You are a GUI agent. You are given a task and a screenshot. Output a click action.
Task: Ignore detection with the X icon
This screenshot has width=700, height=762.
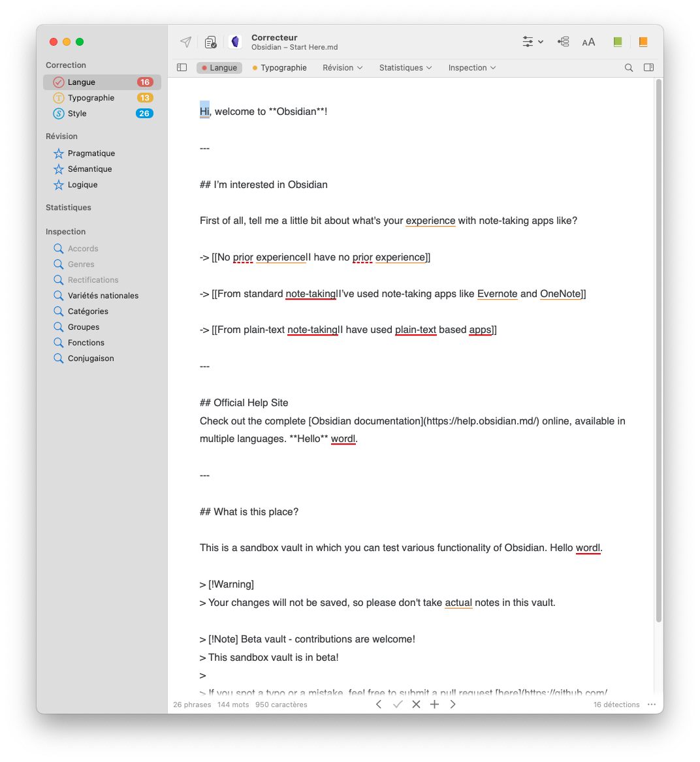[416, 704]
